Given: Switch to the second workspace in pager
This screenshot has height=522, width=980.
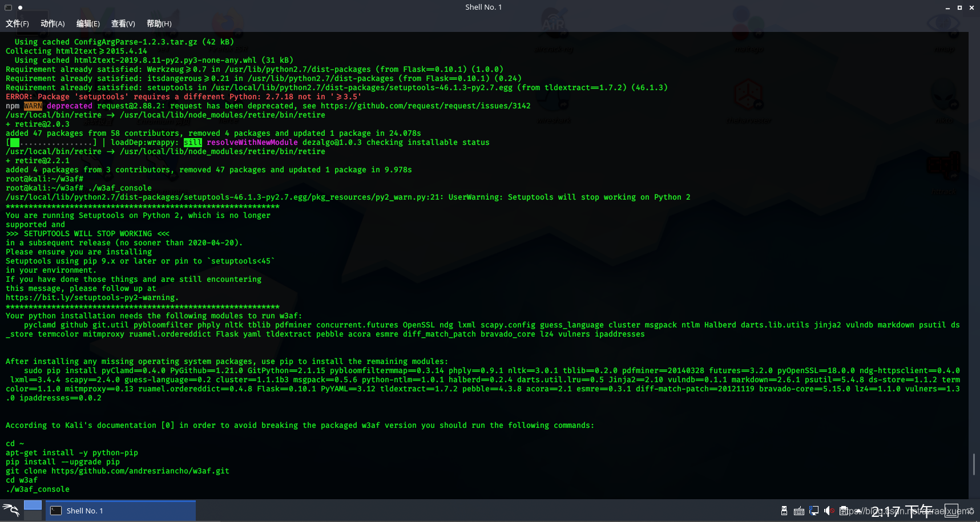Looking at the screenshot, I should point(33,515).
